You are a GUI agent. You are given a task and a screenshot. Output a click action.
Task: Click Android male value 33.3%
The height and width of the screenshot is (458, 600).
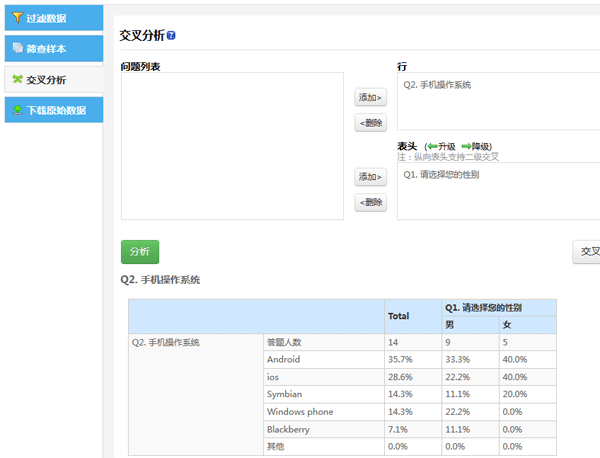coord(458,359)
